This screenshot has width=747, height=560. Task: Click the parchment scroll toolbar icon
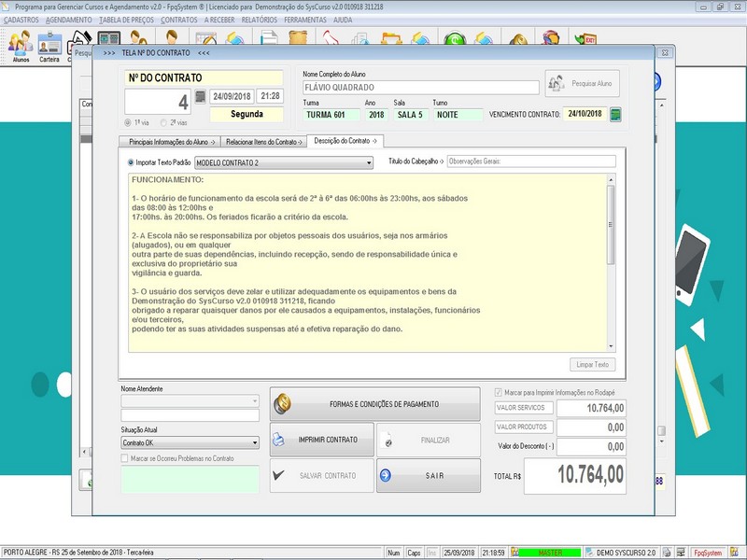tap(298, 38)
